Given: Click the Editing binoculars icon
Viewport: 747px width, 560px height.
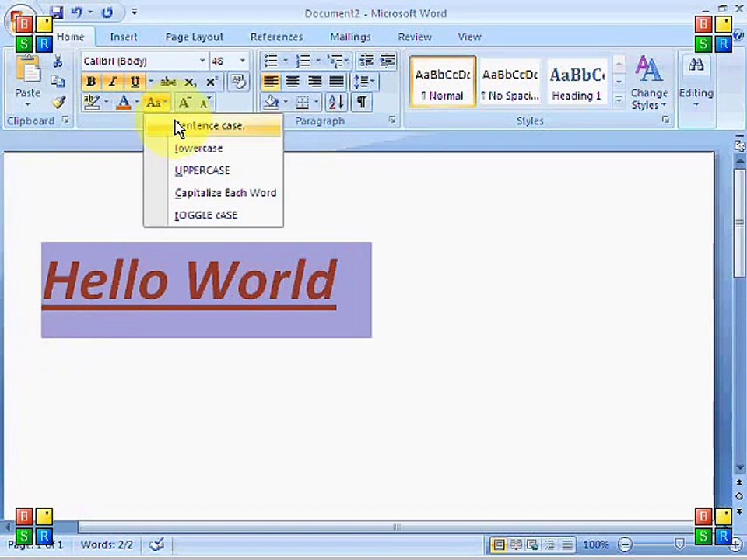Looking at the screenshot, I should tap(696, 65).
